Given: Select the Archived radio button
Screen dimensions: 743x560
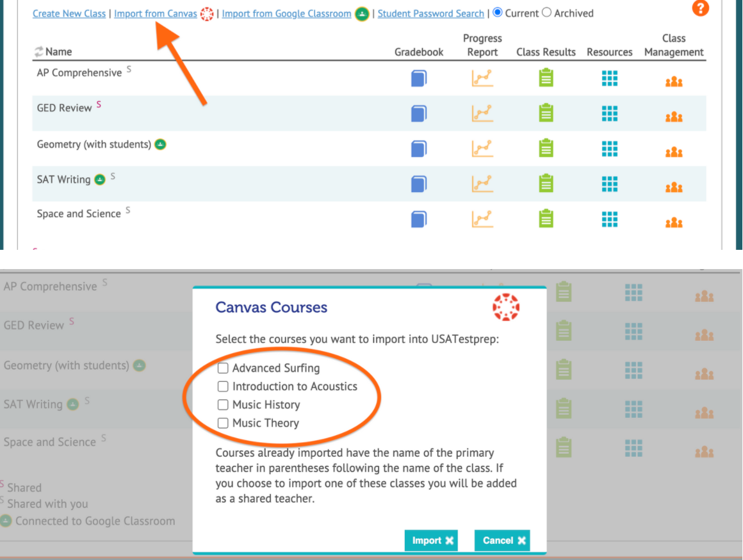Looking at the screenshot, I should point(547,12).
